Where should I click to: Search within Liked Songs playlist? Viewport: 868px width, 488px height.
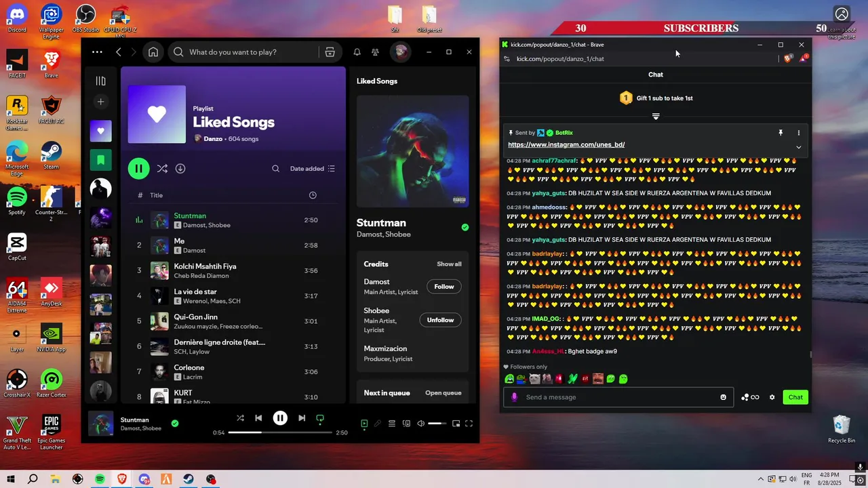(275, 169)
